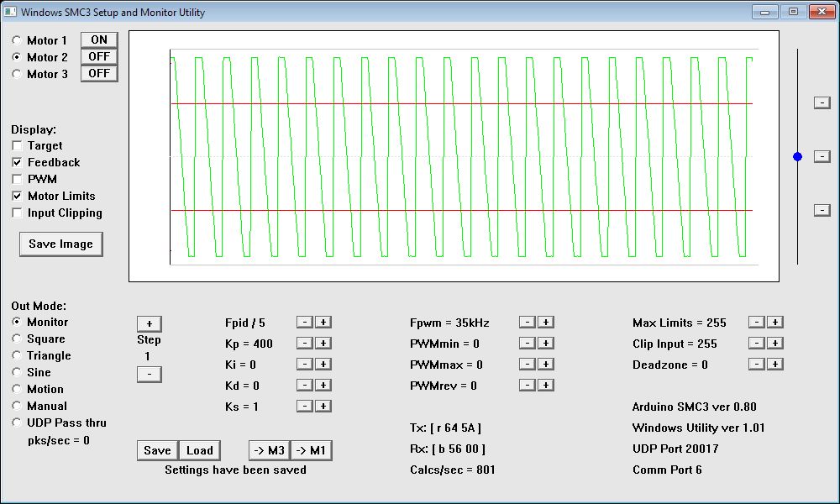Increase Fpwm frequency with plus button
Image resolution: width=840 pixels, height=504 pixels.
pos(545,323)
